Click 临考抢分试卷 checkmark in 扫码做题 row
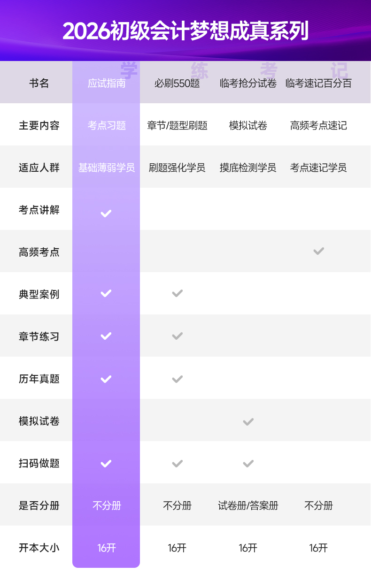371x588 pixels. point(248,464)
